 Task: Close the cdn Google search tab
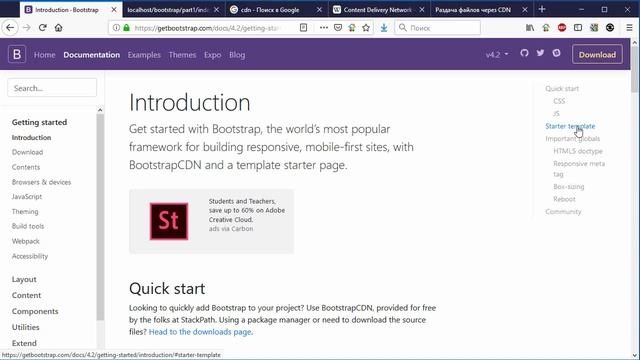pos(319,9)
